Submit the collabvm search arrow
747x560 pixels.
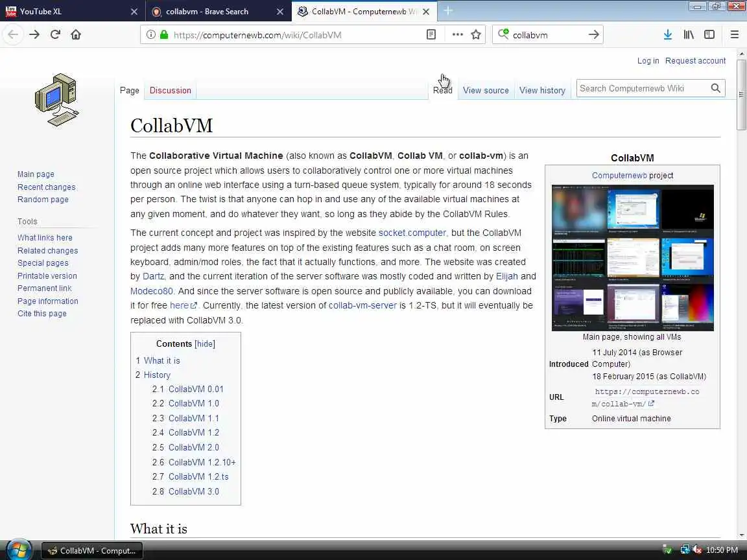point(593,35)
